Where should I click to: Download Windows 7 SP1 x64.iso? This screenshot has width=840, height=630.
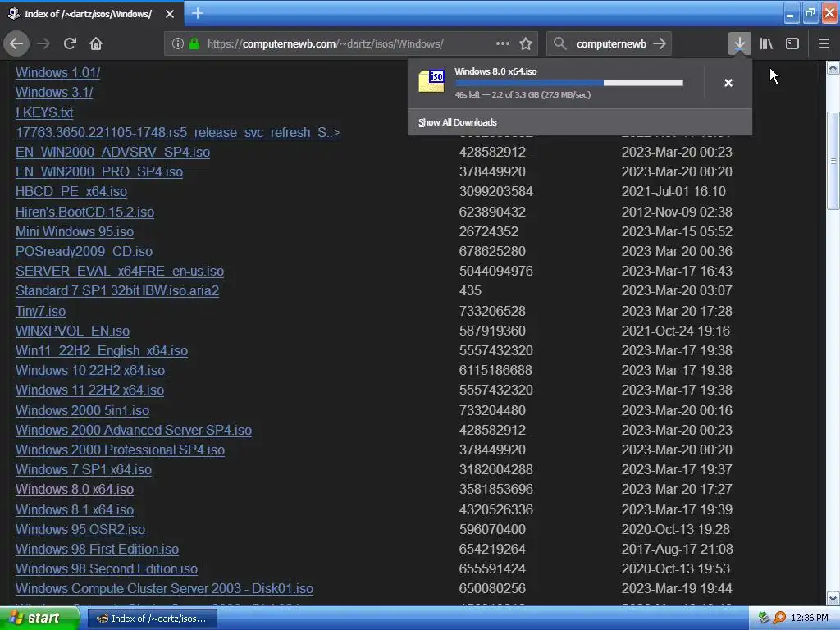coord(84,470)
